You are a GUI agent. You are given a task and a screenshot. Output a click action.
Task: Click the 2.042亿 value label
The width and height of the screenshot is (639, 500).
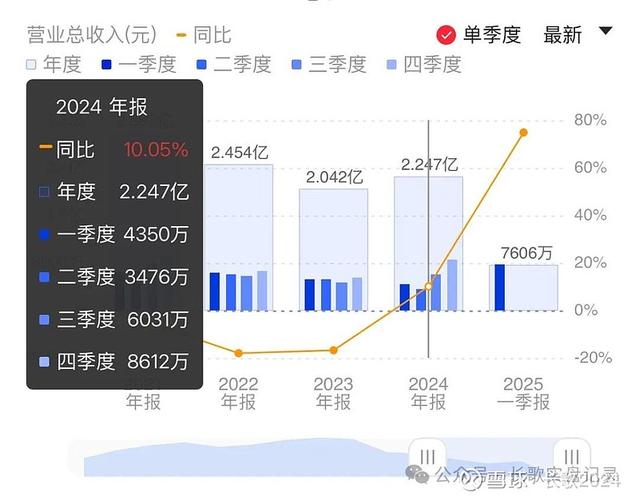click(334, 177)
